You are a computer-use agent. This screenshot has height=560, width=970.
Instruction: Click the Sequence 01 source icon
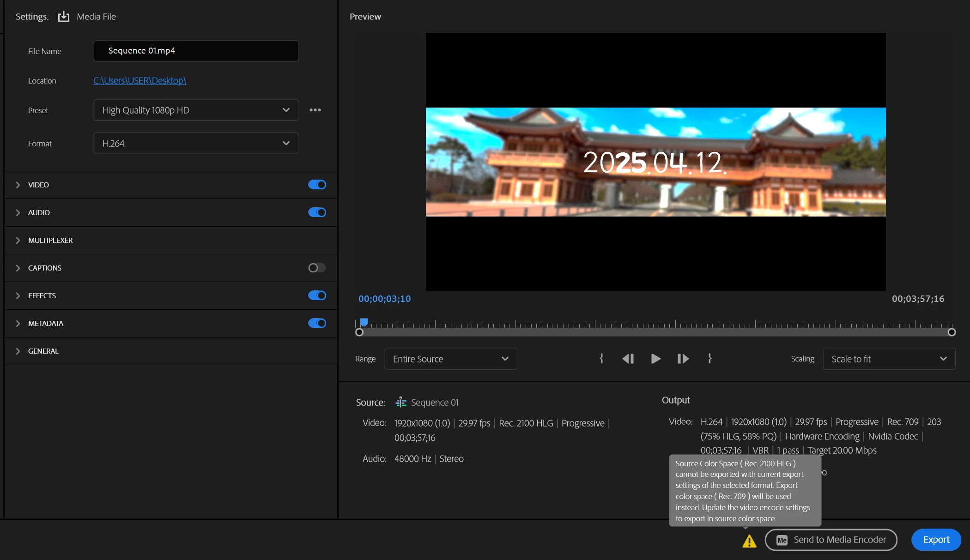(401, 402)
